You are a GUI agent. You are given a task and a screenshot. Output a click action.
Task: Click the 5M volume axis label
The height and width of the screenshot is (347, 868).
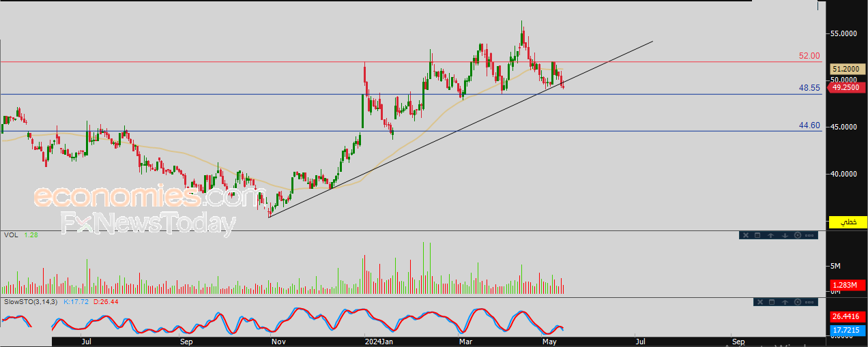[x=835, y=266]
